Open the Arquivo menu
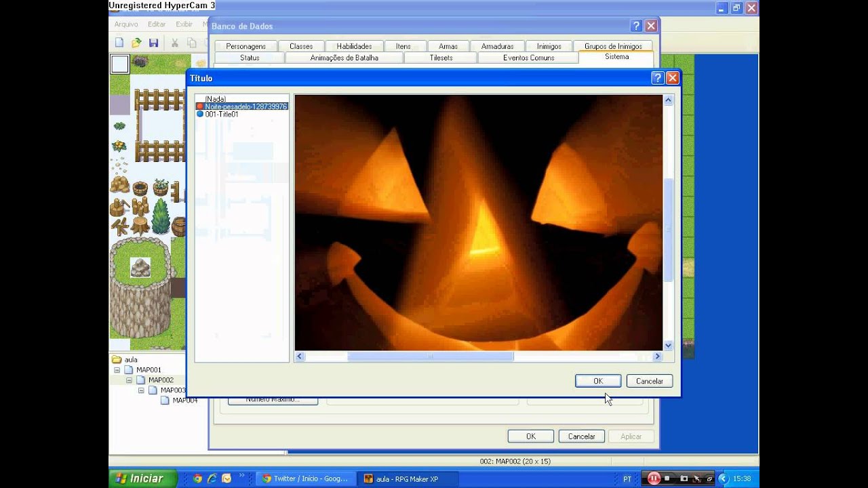The image size is (868, 488). 126,24
